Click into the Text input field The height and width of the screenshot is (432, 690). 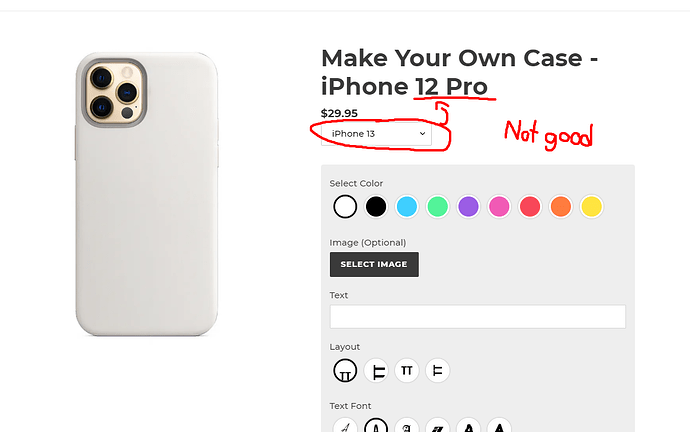point(477,317)
